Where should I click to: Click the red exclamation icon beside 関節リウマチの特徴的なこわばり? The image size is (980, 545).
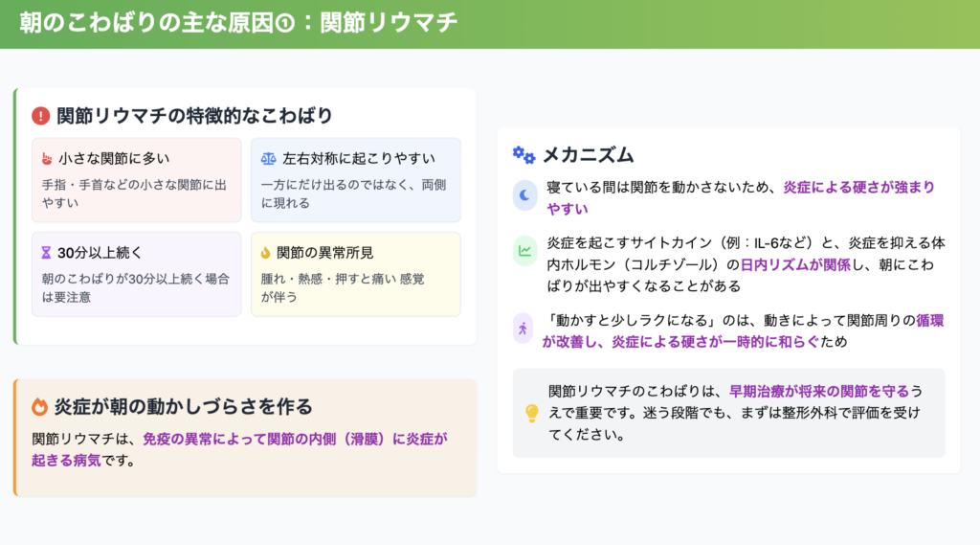[x=40, y=116]
